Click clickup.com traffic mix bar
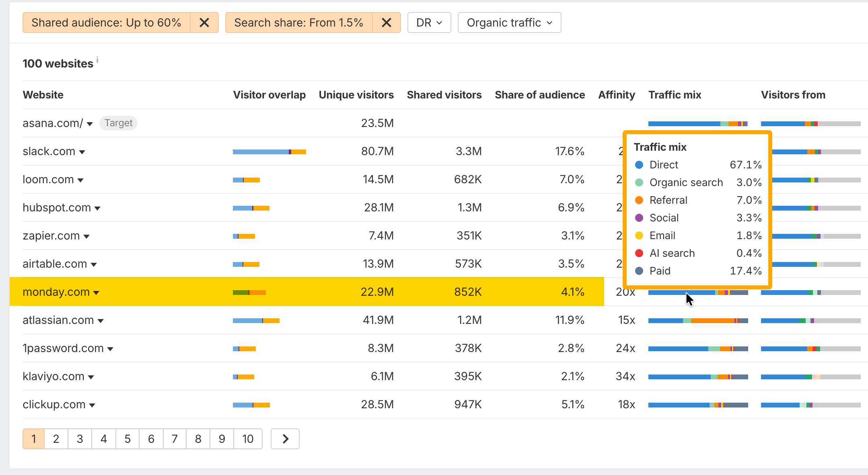The image size is (868, 475). click(x=698, y=405)
